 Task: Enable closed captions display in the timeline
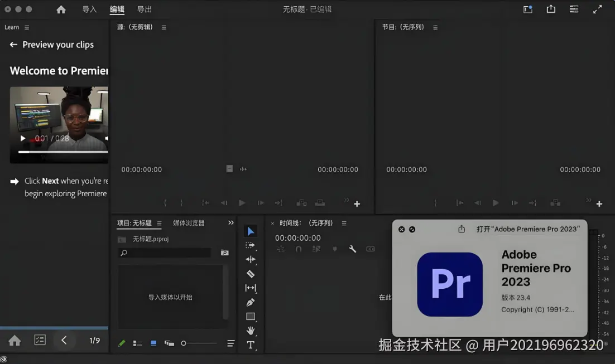click(x=371, y=249)
